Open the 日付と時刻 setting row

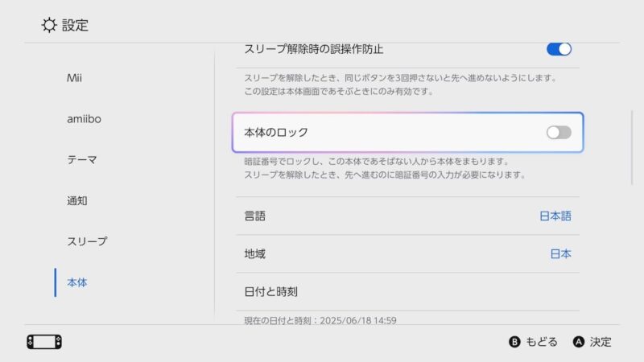(x=408, y=292)
